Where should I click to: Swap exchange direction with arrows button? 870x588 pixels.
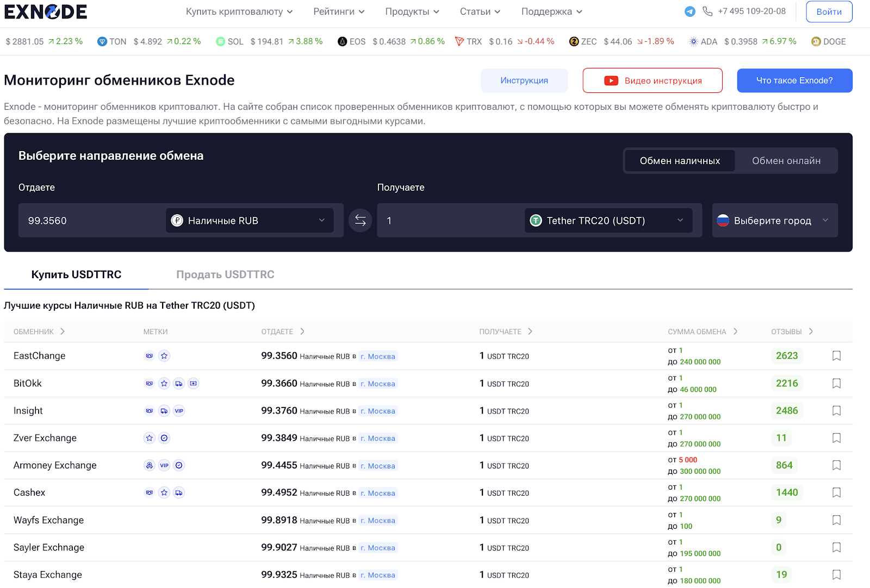pyautogui.click(x=360, y=220)
